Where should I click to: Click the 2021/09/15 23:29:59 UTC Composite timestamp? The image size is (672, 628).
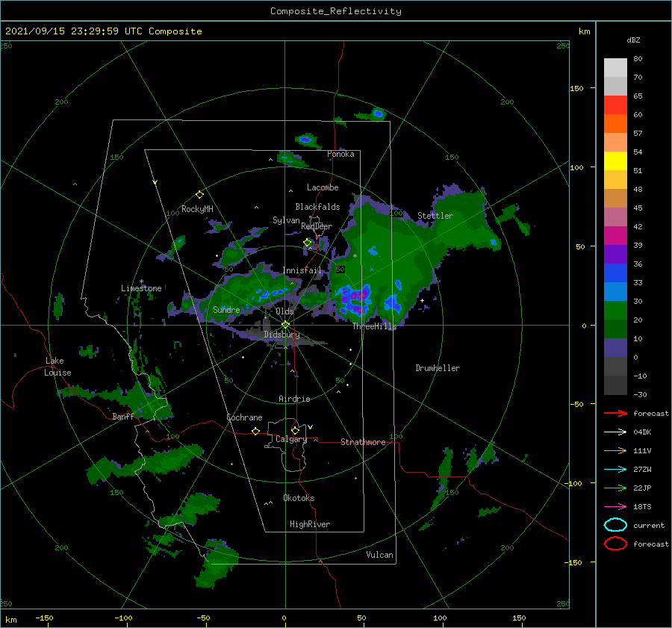click(103, 31)
